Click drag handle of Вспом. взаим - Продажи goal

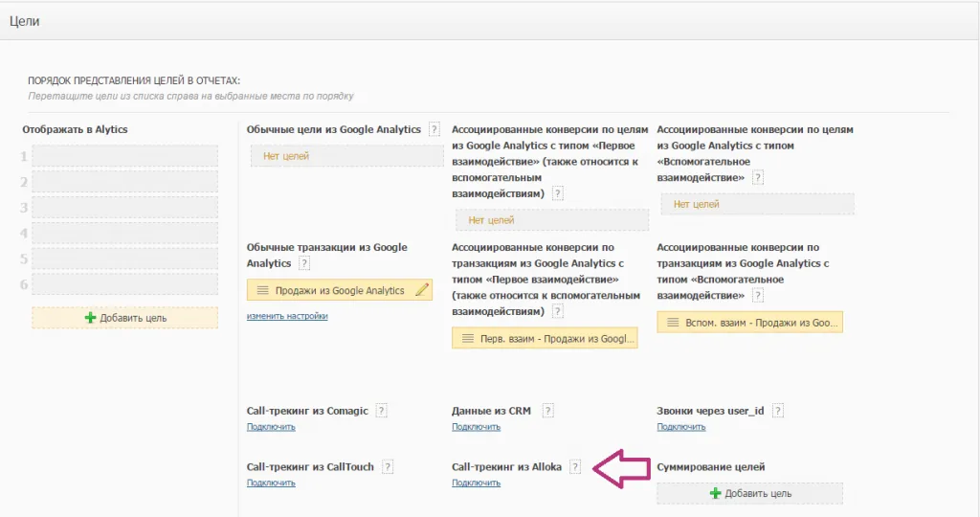[x=673, y=323]
